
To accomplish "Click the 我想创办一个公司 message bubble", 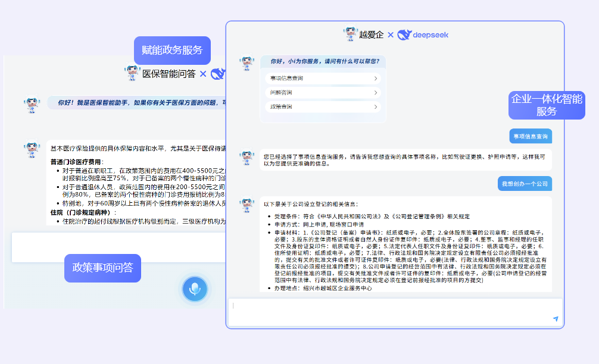I will tap(525, 184).
